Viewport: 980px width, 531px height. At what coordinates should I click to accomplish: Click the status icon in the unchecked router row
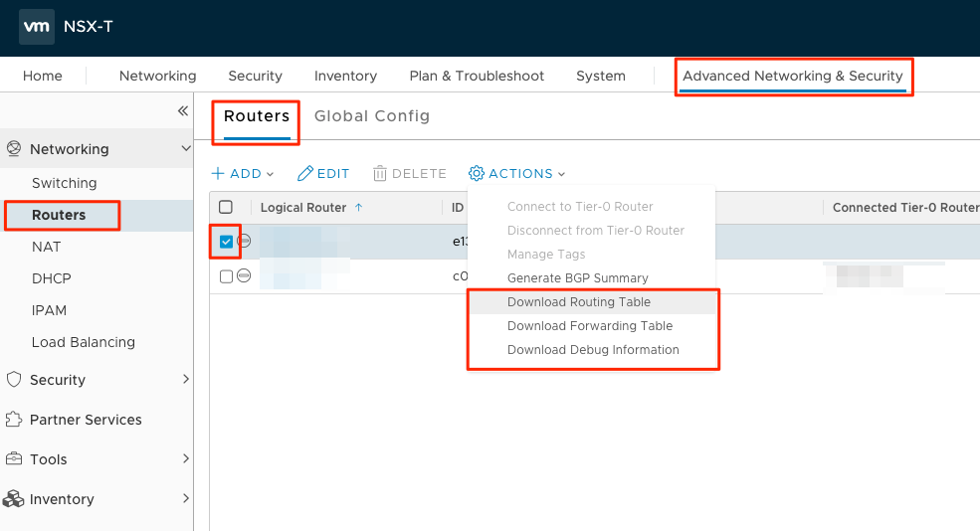[244, 275]
